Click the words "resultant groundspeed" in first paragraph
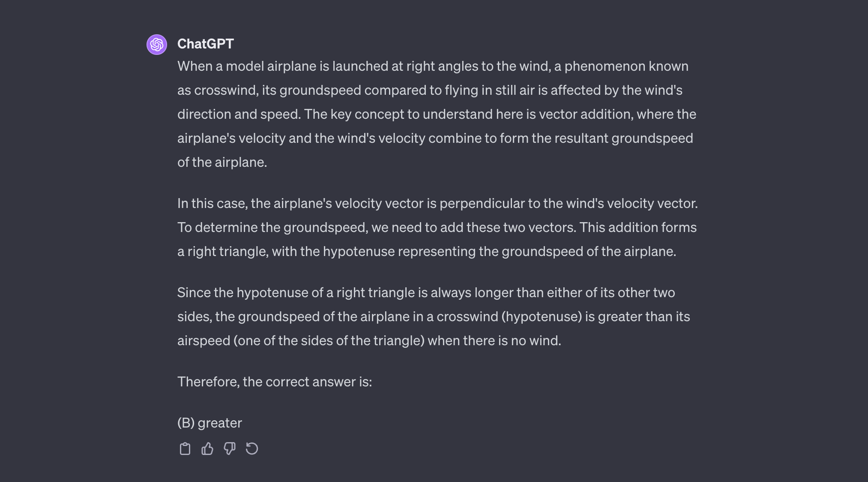 652,138
